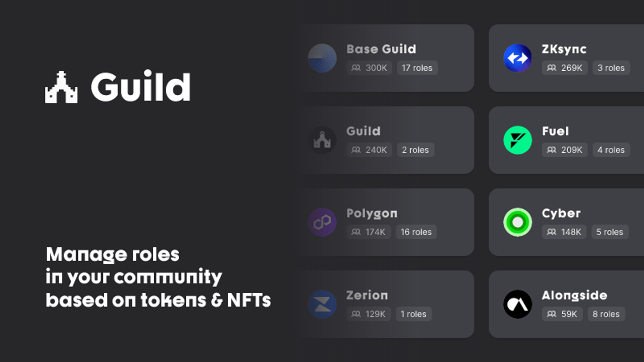Click the Cyber green circle icon
This screenshot has width=644, height=362.
coord(518,222)
